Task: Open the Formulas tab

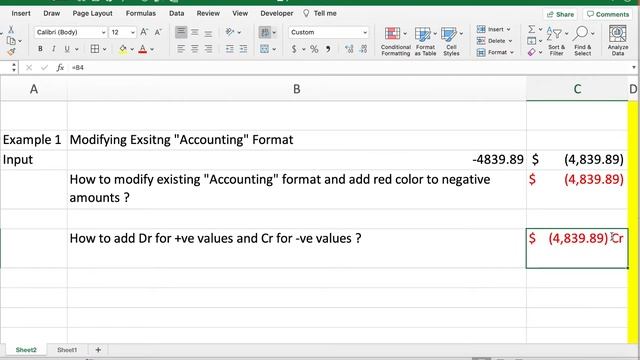Action: pos(141,13)
